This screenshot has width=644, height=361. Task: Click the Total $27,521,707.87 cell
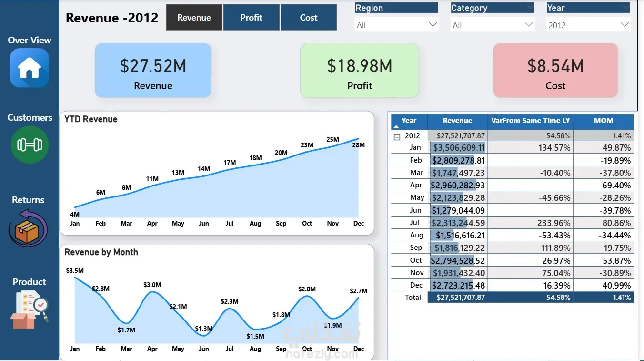pyautogui.click(x=458, y=298)
